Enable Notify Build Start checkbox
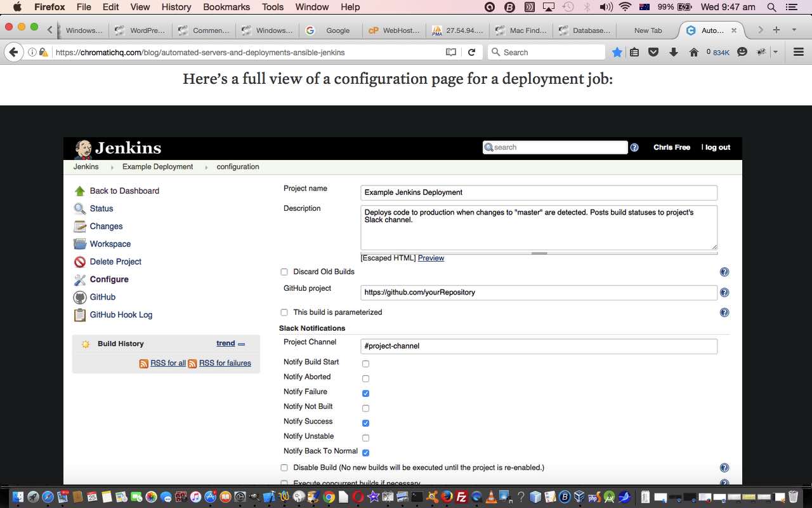Image resolution: width=812 pixels, height=508 pixels. coord(365,364)
